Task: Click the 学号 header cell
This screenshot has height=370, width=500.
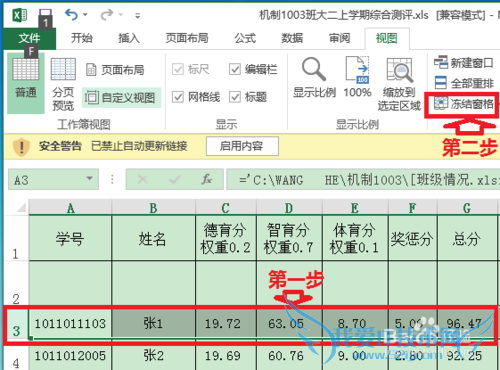Action: point(70,238)
